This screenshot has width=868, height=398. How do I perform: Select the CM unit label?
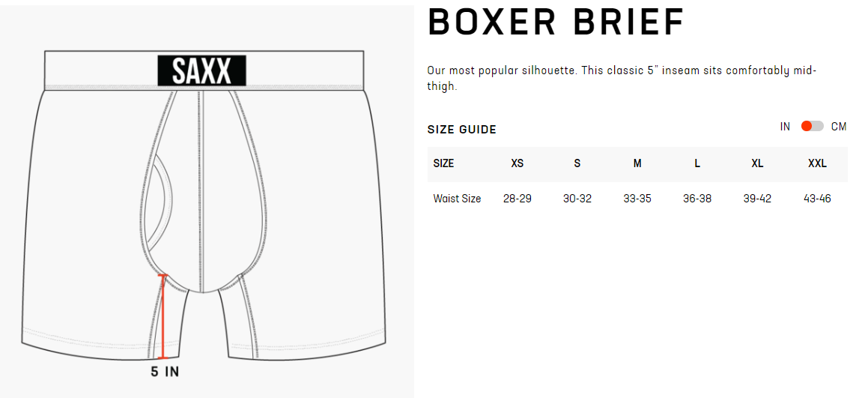839,126
